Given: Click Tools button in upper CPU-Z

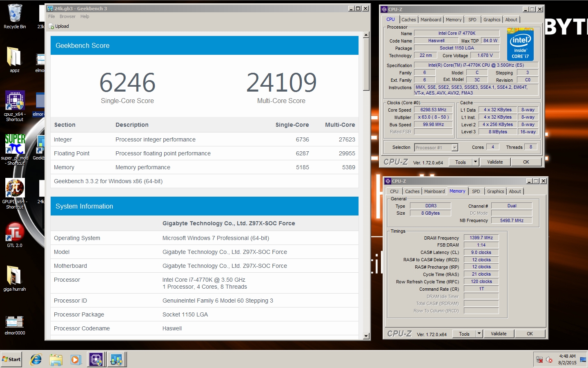Looking at the screenshot, I should (x=461, y=162).
